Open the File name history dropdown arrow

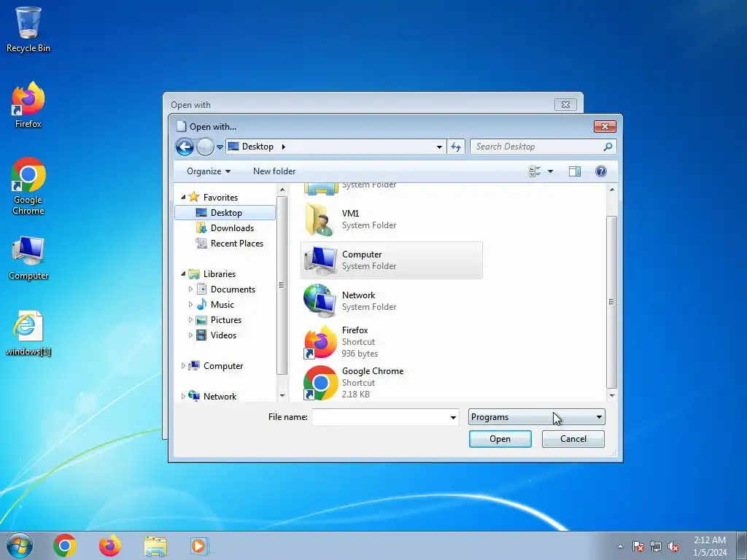pyautogui.click(x=453, y=418)
